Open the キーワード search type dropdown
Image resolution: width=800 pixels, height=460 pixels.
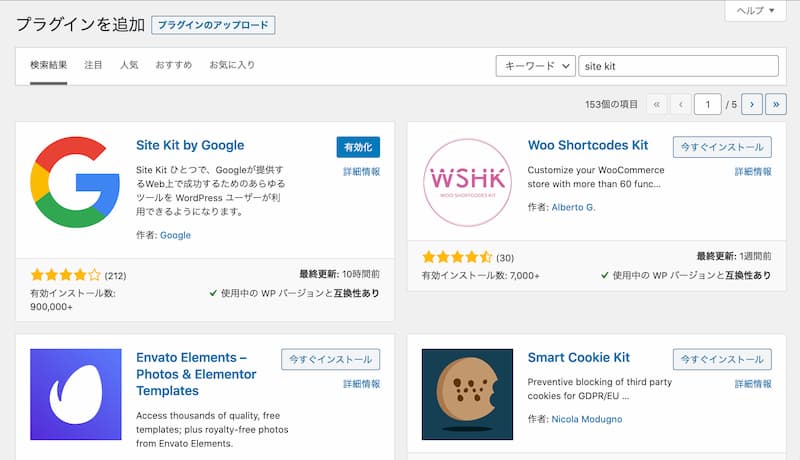[536, 66]
